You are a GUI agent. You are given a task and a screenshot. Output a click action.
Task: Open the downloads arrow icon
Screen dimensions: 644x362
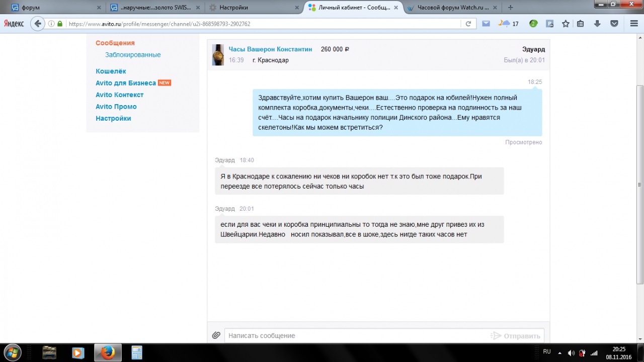(597, 24)
